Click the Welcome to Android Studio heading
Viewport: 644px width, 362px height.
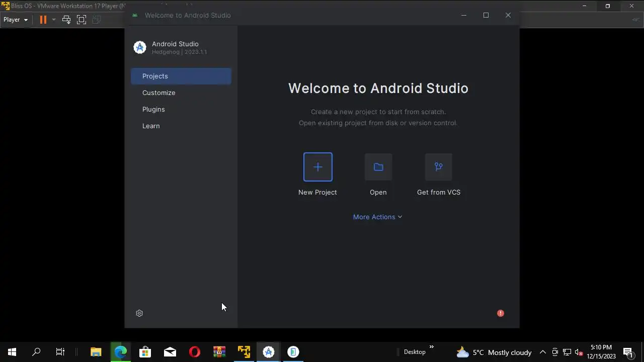[x=378, y=88]
